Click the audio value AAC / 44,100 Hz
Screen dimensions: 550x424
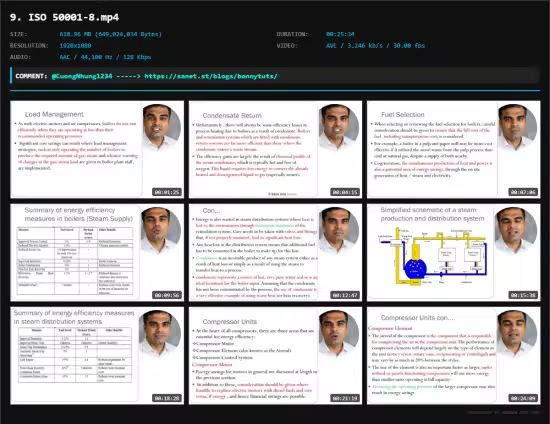105,57
